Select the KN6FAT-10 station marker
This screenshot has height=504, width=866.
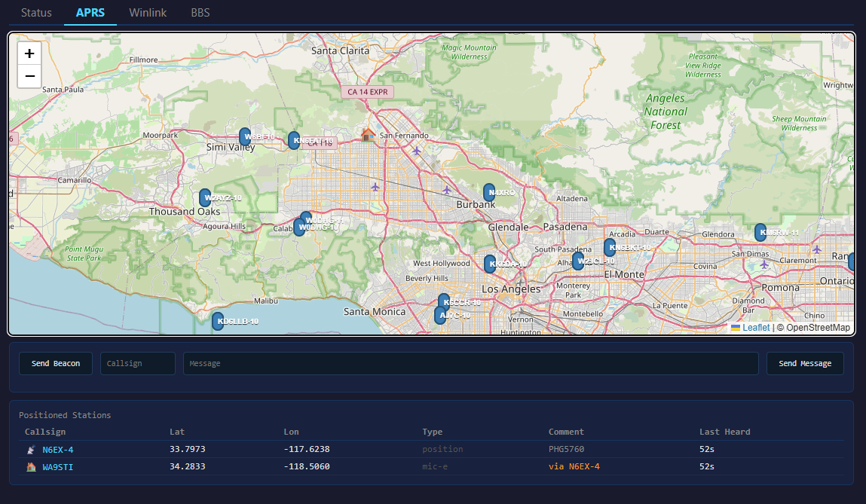pyautogui.click(x=294, y=140)
